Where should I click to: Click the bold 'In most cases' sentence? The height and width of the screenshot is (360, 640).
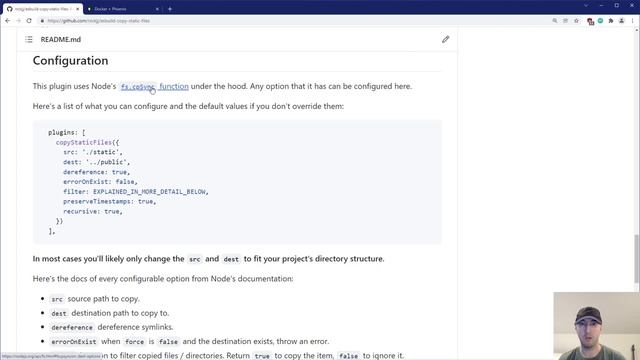pos(208,259)
